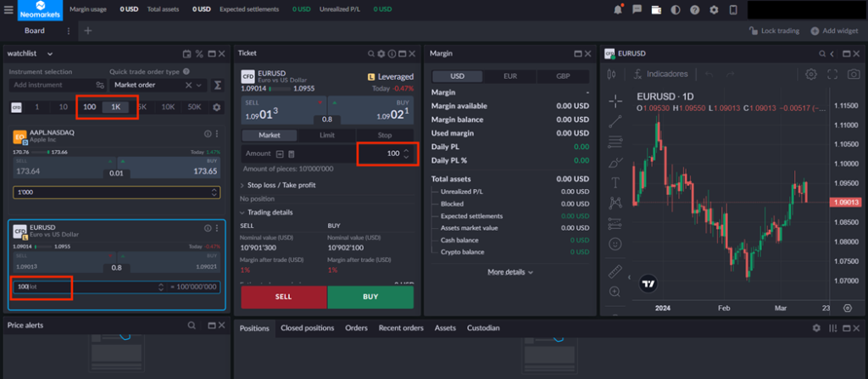Click the green BUY button
Viewport: 868px width, 379px height.
[x=370, y=297]
